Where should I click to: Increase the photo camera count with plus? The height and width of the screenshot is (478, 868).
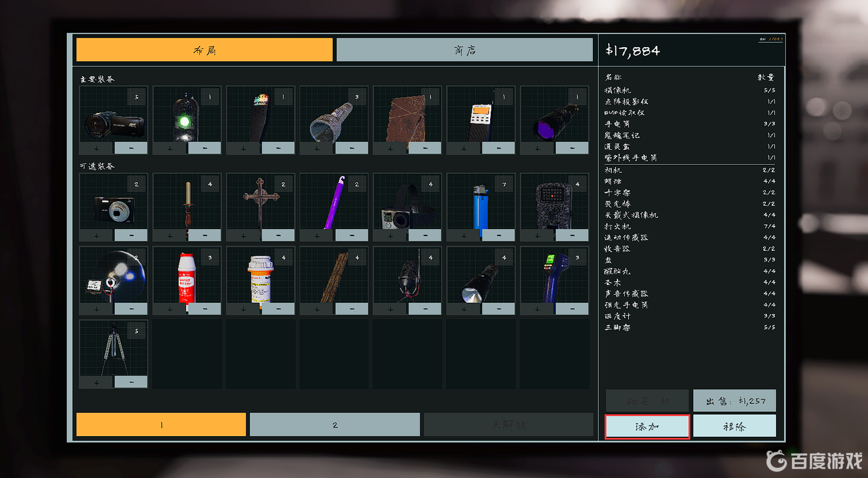coord(96,235)
